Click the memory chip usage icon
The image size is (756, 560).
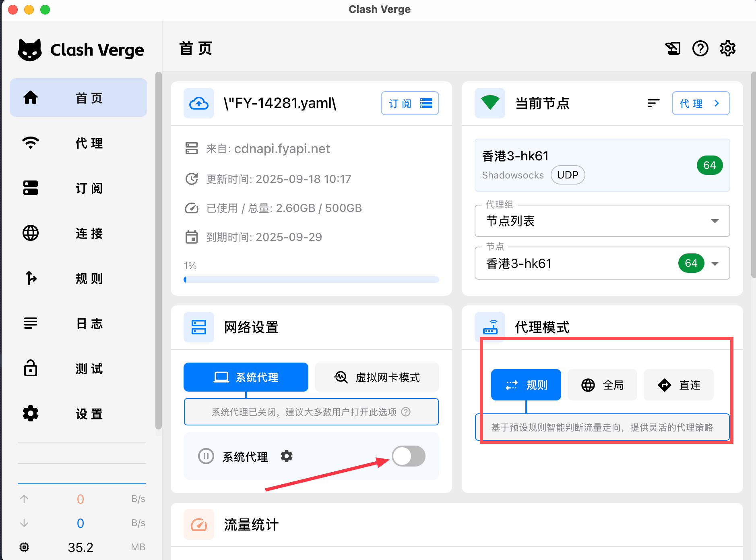point(24,547)
